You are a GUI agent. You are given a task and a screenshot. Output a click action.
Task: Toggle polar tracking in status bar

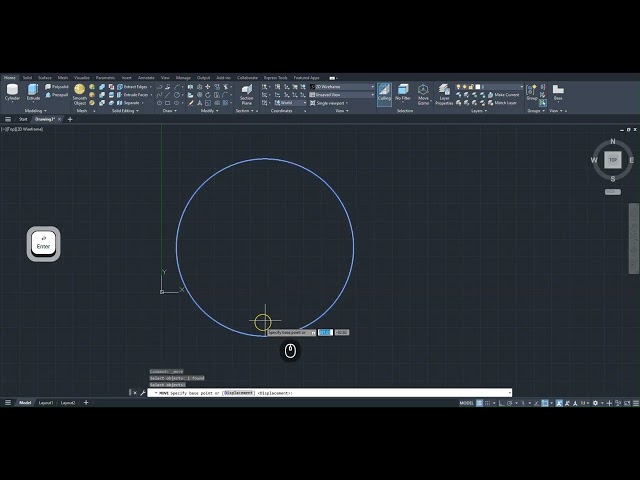click(x=509, y=403)
